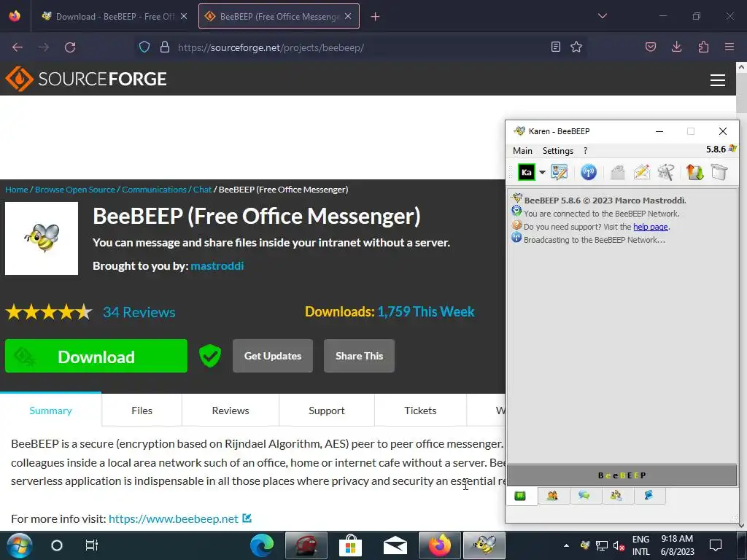Viewport: 747px width, 560px height.
Task: Open the Home breadcrumb link
Action: point(17,190)
